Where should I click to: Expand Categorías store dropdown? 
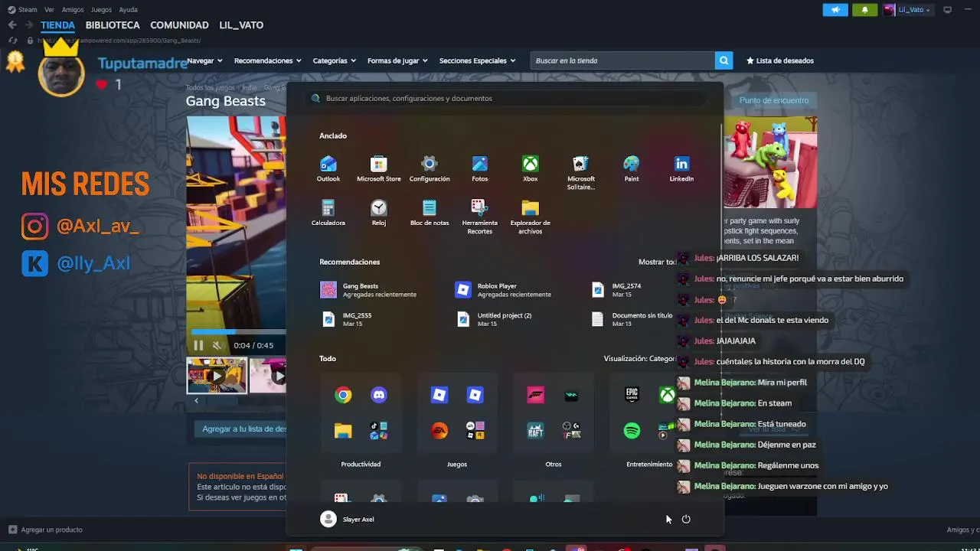coord(335,60)
